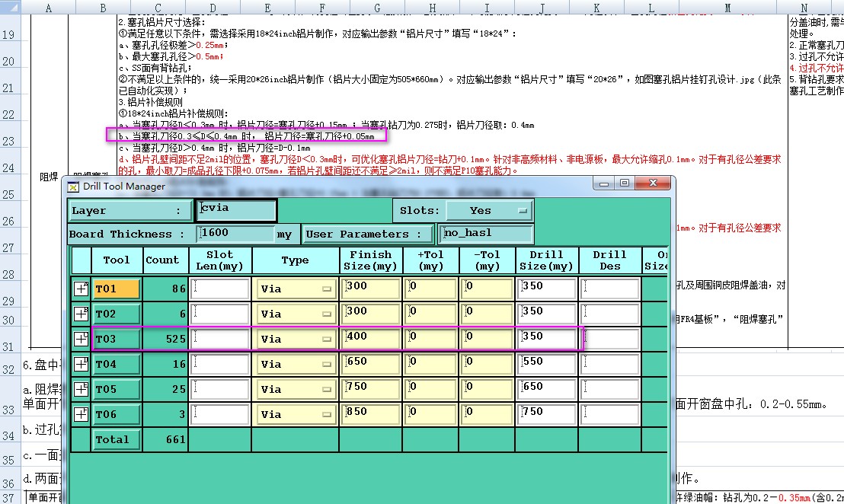The width and height of the screenshot is (844, 504).
Task: Click the User Parameters button
Action: click(368, 234)
